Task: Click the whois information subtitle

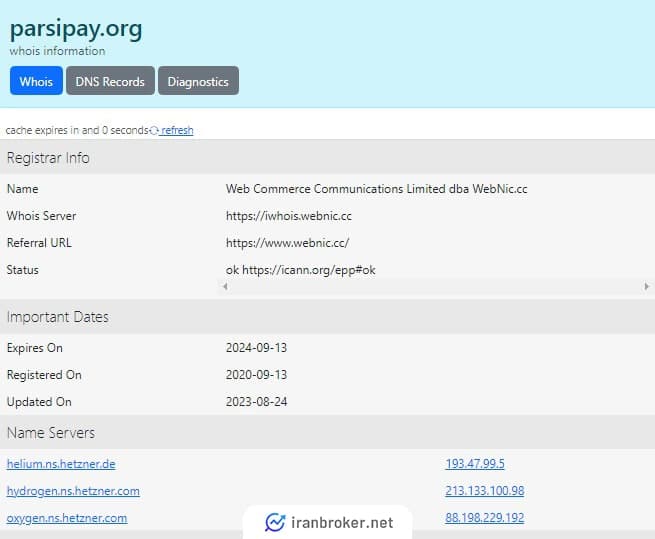Action: coord(57,51)
